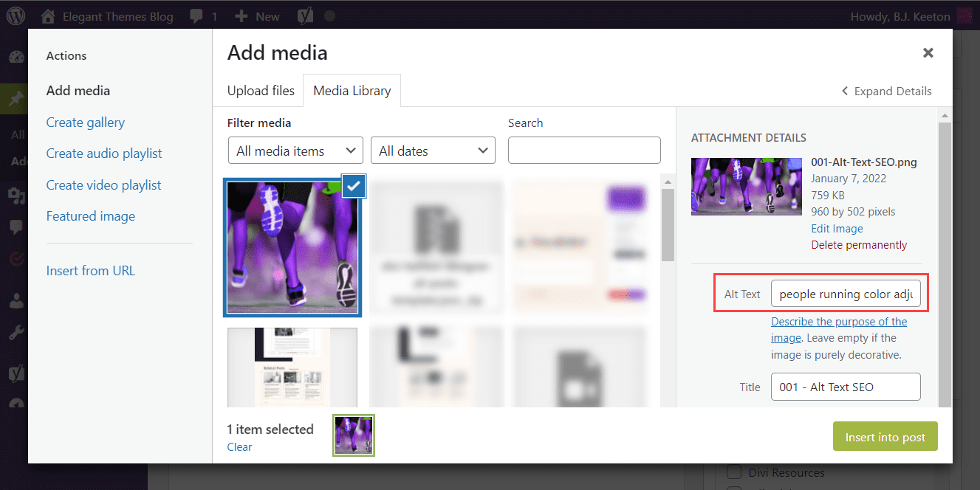
Task: Open the All dates filter dropdown
Action: (x=433, y=150)
